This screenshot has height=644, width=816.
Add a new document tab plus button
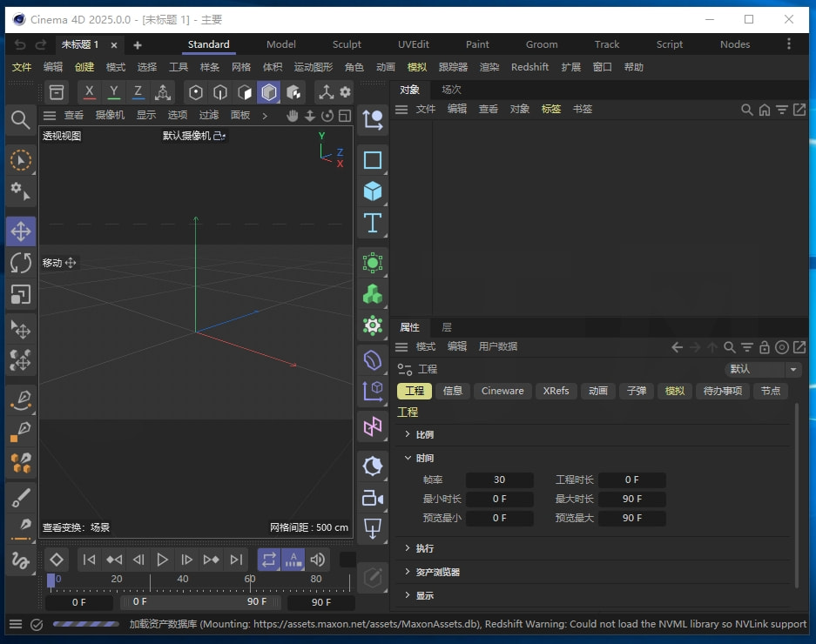pyautogui.click(x=138, y=45)
